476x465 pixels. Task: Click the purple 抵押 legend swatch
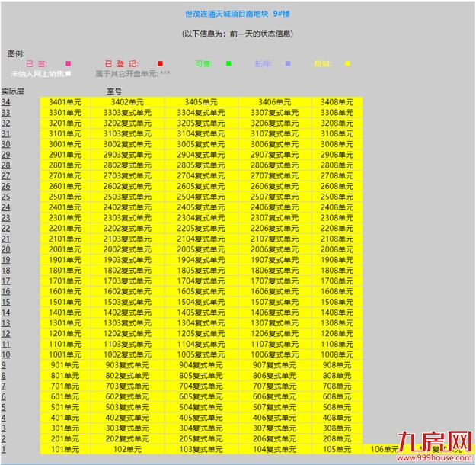(288, 63)
